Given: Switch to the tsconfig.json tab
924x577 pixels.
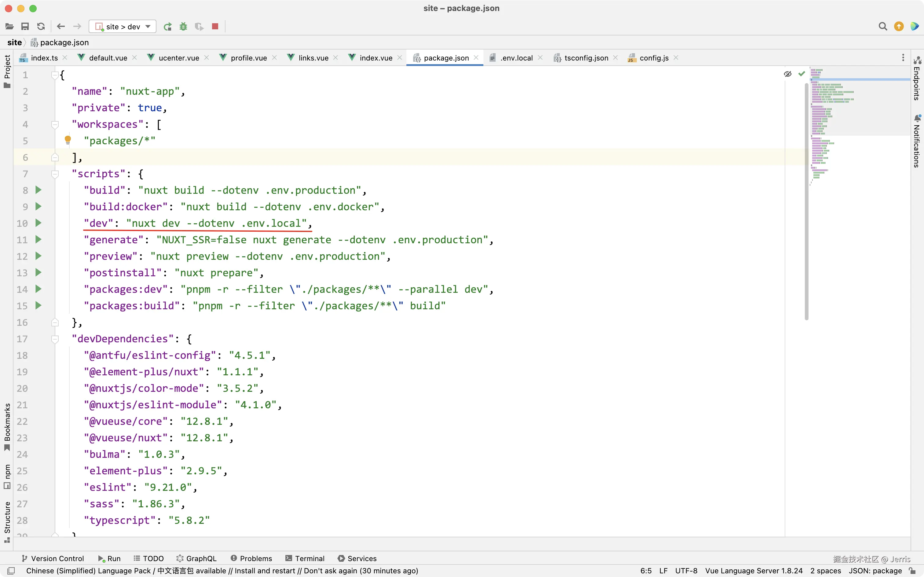Looking at the screenshot, I should point(586,58).
